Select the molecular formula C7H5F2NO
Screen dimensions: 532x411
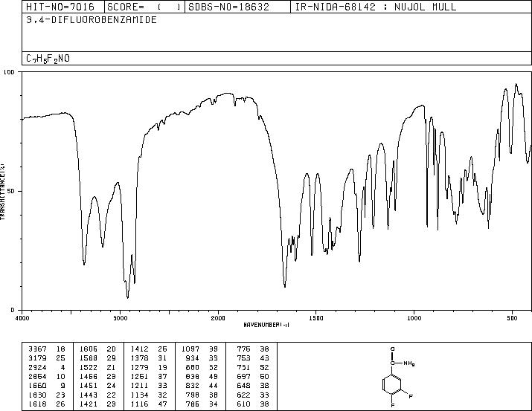(48, 59)
